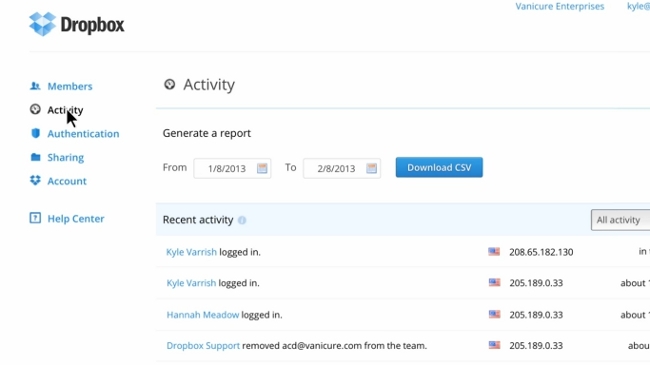This screenshot has width=650, height=365.
Task: Go to Authentication settings
Action: pos(83,134)
